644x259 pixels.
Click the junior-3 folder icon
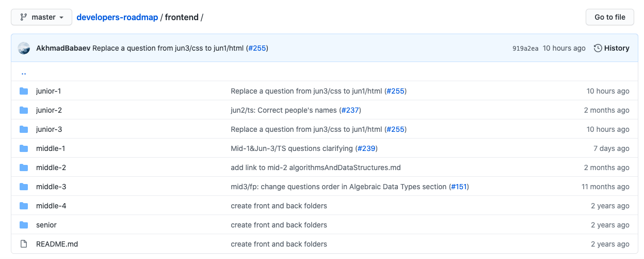click(x=24, y=129)
